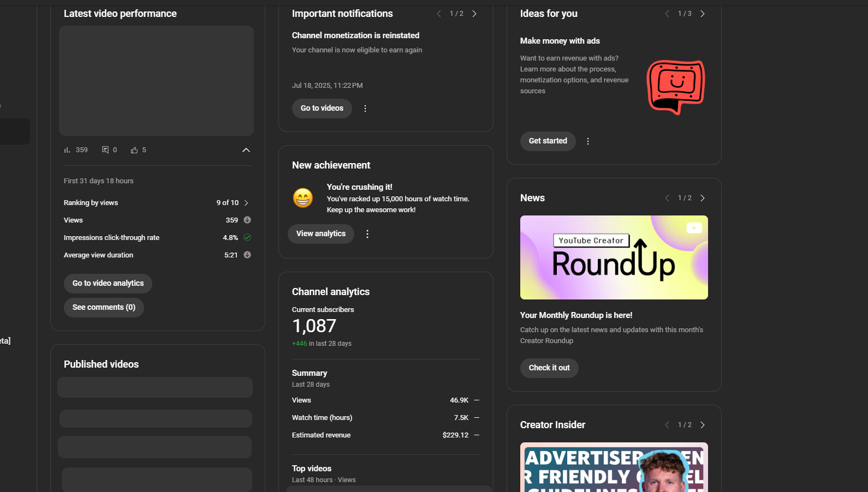Screen dimensions: 868x492
Task: Collapse the latest video performance stats
Action: pyautogui.click(x=246, y=150)
